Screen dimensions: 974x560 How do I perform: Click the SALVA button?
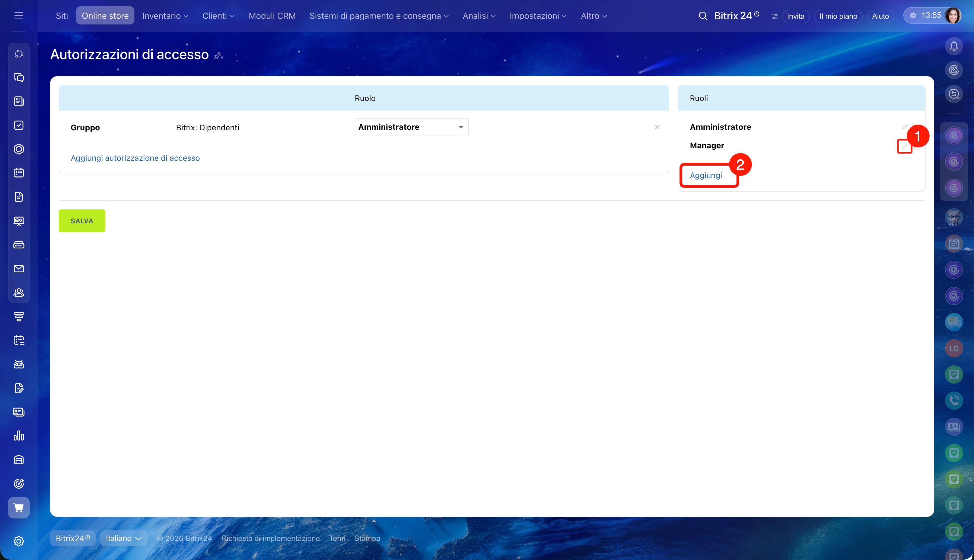coord(81,221)
